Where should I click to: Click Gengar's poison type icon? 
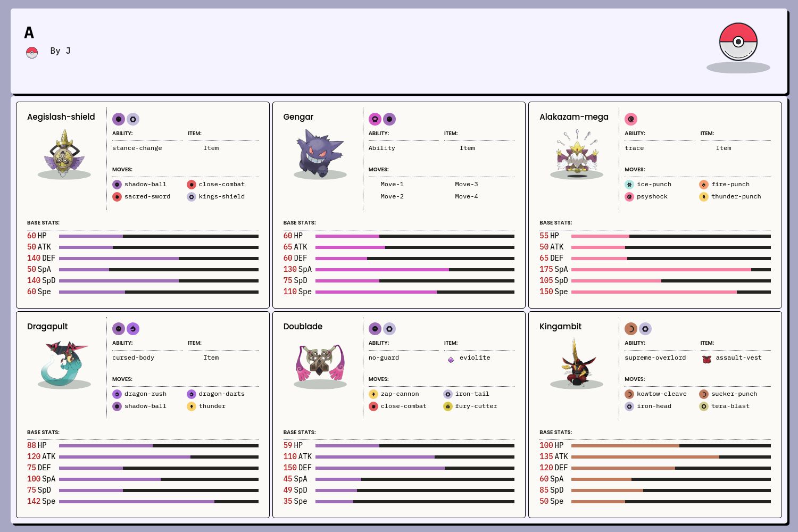click(375, 119)
